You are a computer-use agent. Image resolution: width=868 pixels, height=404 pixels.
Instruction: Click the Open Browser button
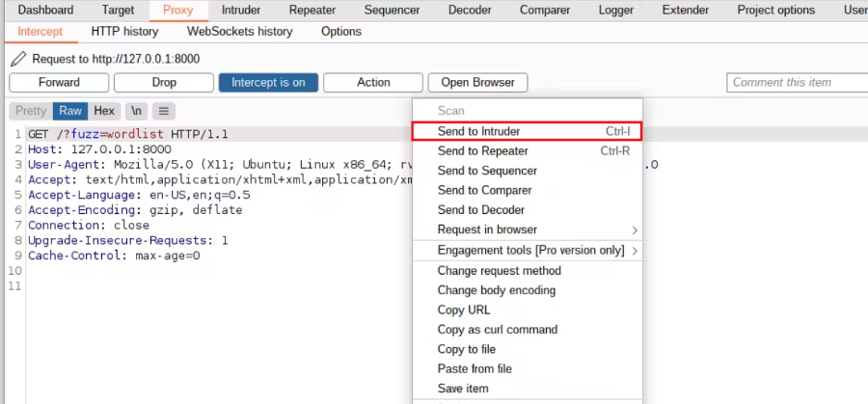477,83
